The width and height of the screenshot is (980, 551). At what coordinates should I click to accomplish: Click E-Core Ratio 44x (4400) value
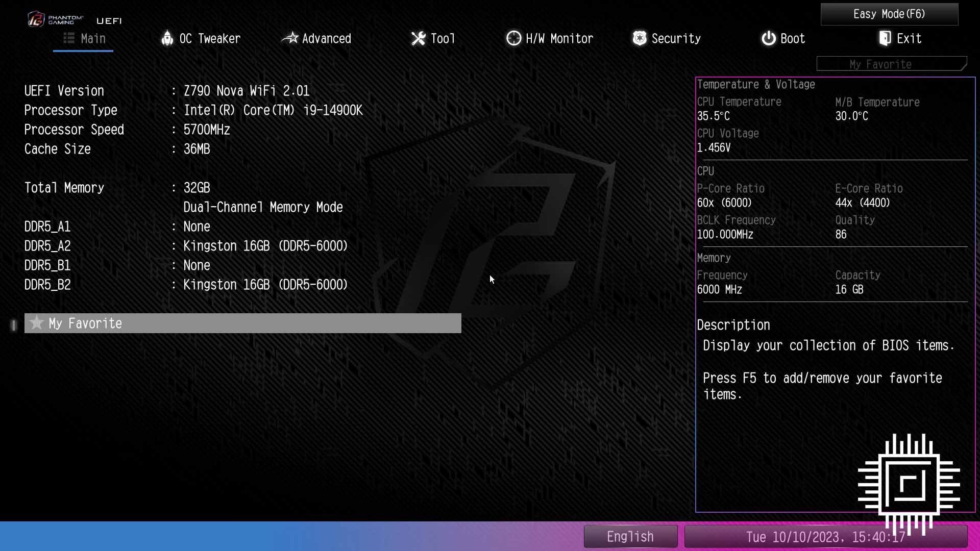[x=863, y=203]
